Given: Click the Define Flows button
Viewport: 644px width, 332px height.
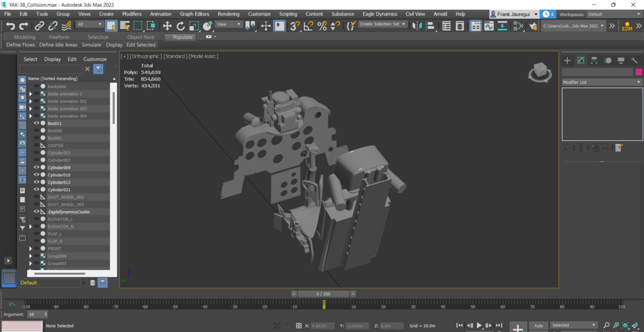Looking at the screenshot, I should [x=21, y=45].
